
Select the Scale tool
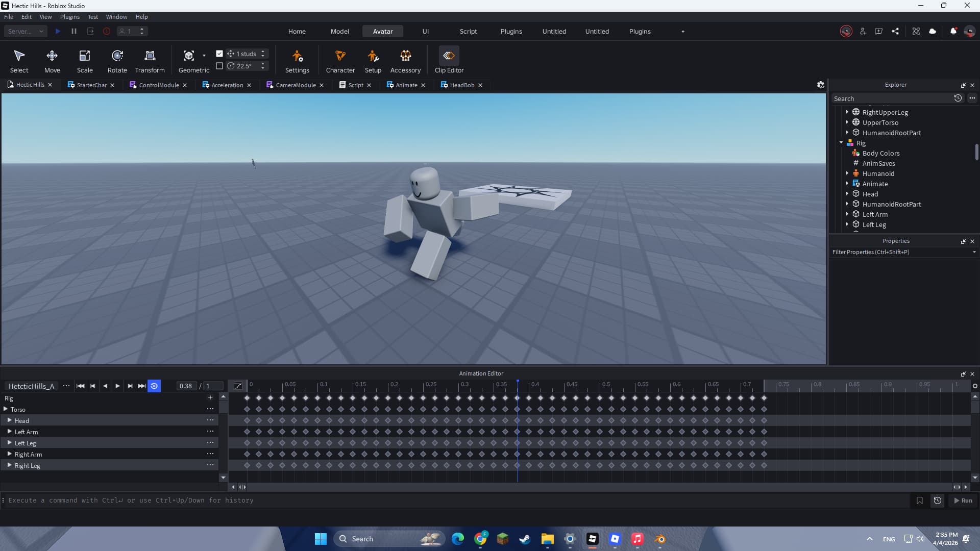85,61
